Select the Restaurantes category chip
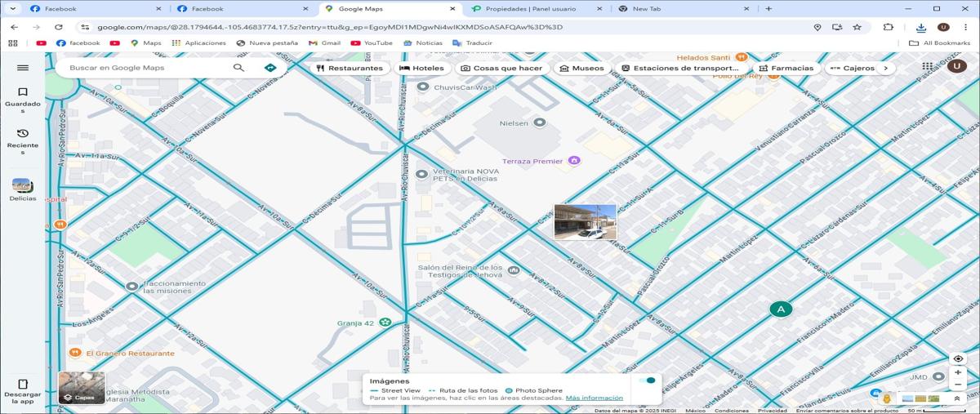The image size is (980, 414). tap(350, 68)
